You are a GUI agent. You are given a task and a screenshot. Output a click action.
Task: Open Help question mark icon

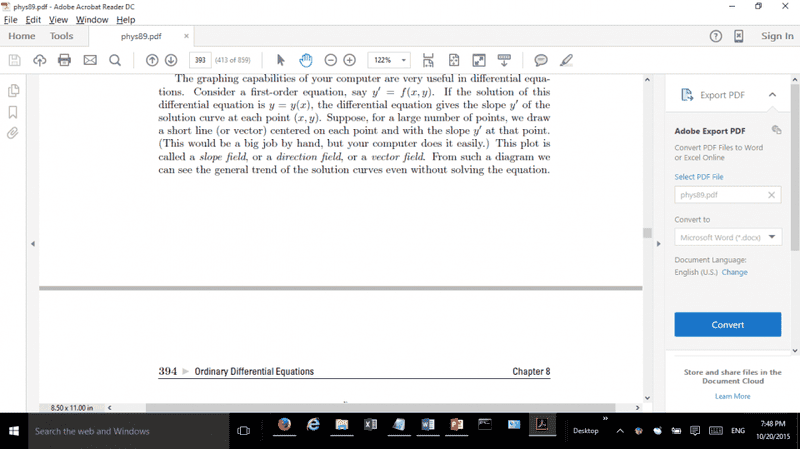point(716,36)
